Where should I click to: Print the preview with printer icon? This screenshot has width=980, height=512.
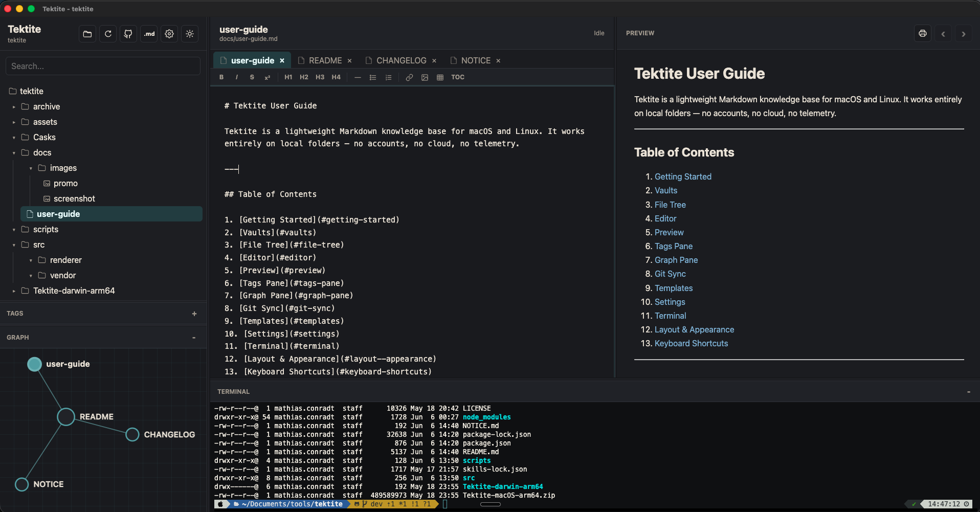point(923,34)
